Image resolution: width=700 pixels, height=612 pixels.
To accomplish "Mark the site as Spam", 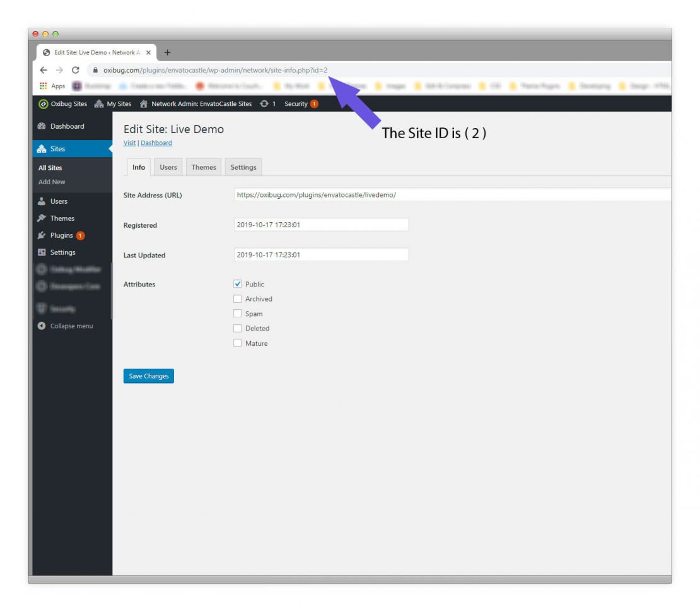I will click(x=238, y=314).
